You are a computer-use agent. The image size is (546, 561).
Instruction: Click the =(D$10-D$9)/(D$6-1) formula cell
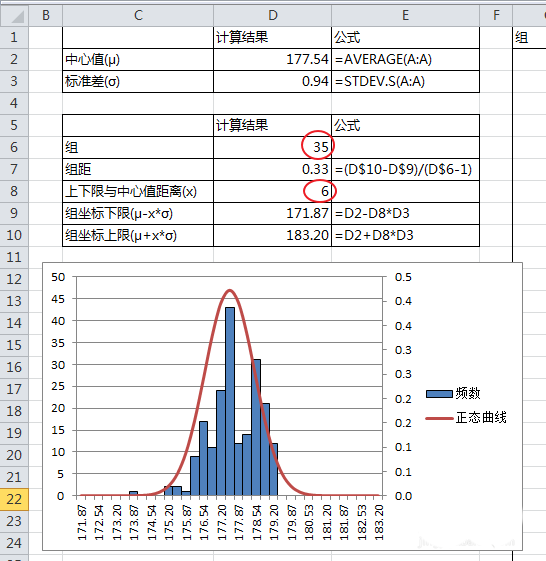click(405, 169)
